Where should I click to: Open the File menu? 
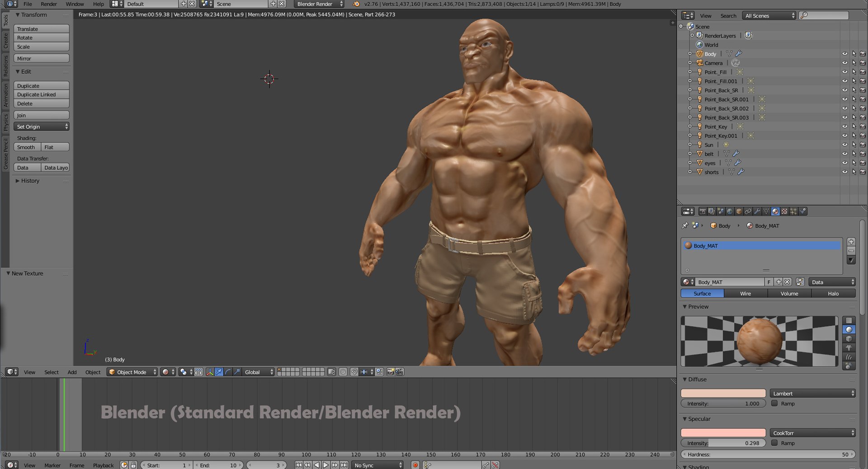point(28,4)
